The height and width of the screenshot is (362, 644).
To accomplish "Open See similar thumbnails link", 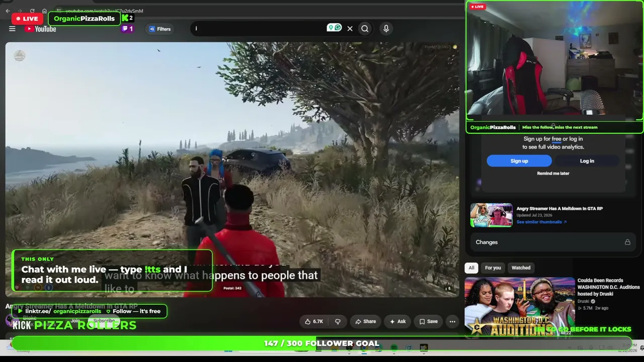I will [541, 222].
